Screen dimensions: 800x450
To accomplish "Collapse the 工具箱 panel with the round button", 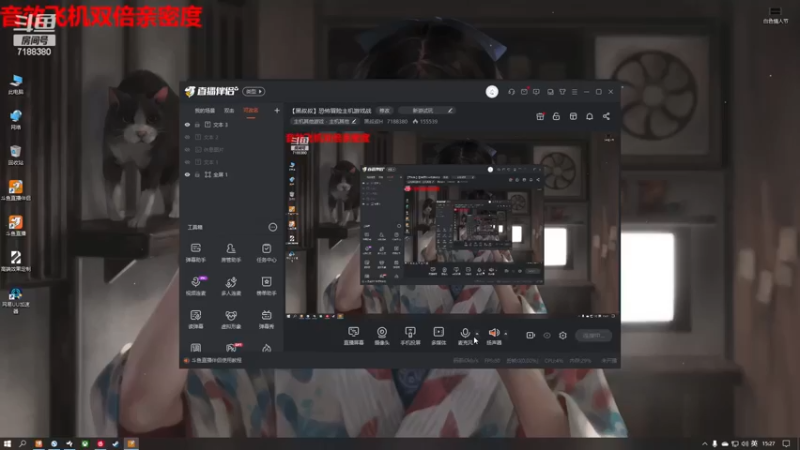I will (x=272, y=227).
